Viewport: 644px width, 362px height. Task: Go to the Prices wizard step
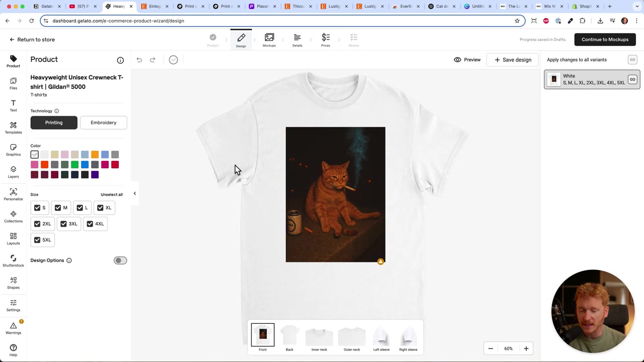pos(326,40)
